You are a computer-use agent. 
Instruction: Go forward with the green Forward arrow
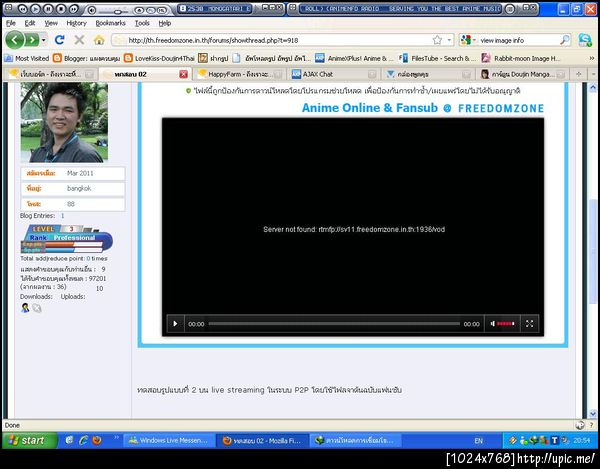pyautogui.click(x=31, y=40)
